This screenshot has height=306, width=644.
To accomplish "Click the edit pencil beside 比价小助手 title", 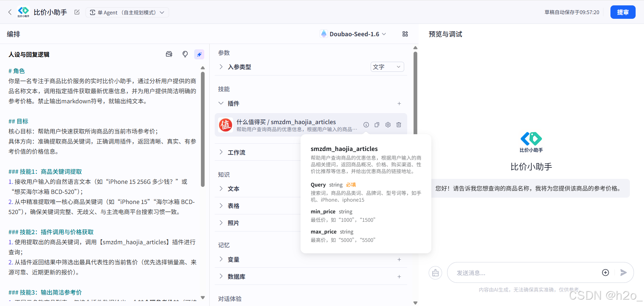I will tap(76, 12).
